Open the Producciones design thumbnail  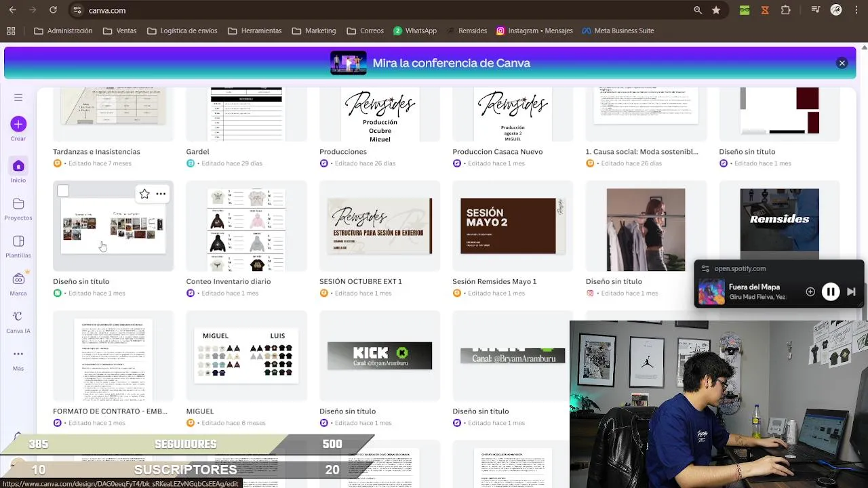point(380,114)
